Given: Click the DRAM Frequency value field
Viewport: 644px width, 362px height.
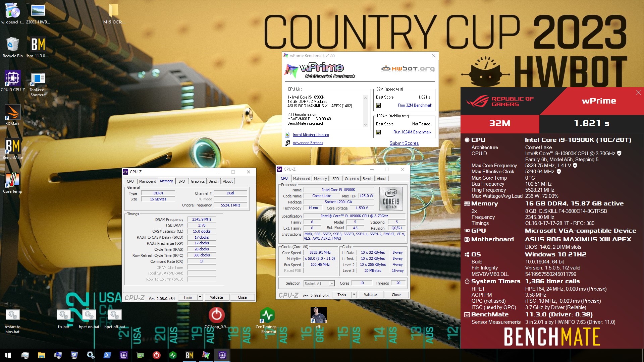Looking at the screenshot, I should [202, 219].
